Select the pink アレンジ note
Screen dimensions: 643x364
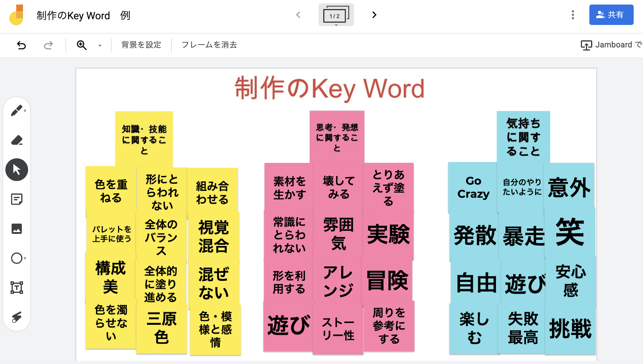pyautogui.click(x=338, y=281)
